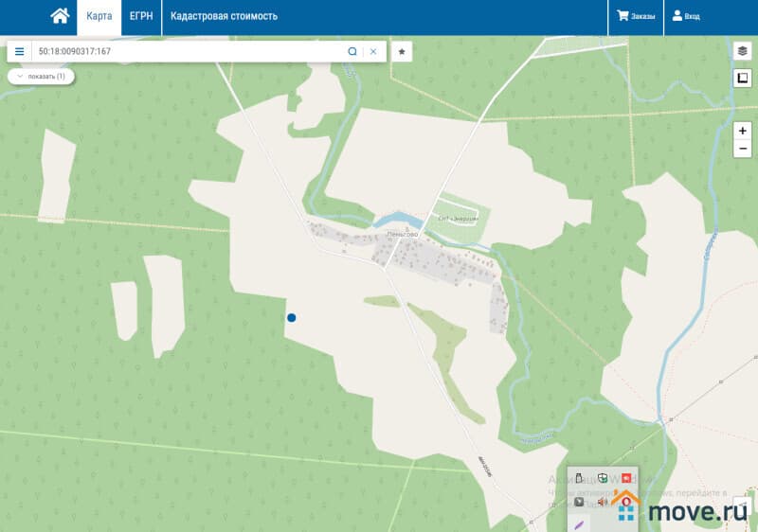Viewport: 758px width, 532px height.
Task: Switch to the Карта tab
Action: [99, 16]
